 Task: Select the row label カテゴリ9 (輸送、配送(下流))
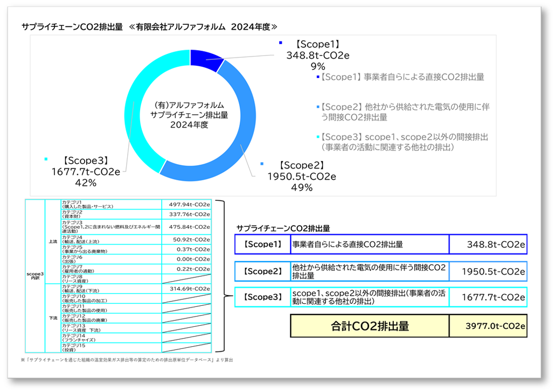tap(111, 289)
